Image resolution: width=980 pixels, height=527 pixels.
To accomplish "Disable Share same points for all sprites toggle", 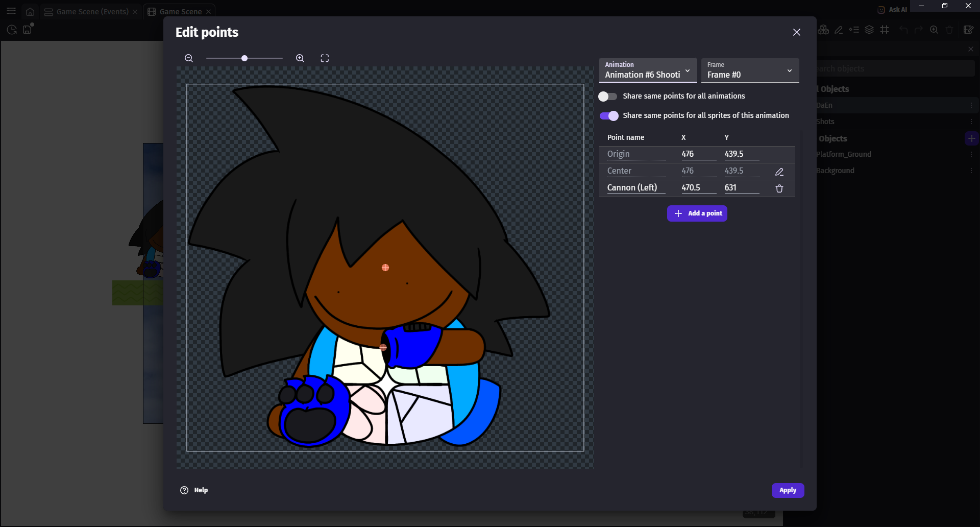I will 609,116.
